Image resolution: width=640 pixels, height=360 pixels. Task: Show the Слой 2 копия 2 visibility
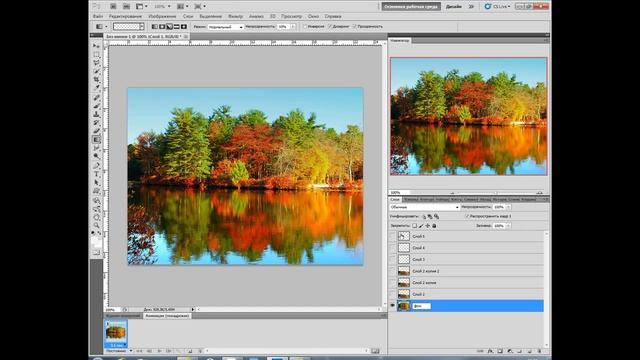click(393, 271)
